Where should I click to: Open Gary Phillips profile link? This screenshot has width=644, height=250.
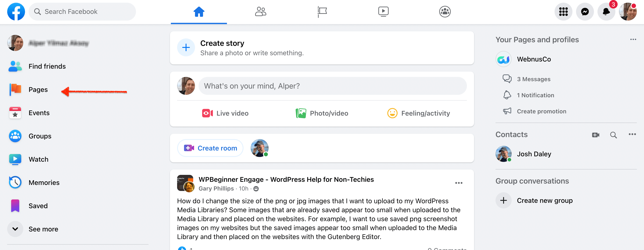216,189
